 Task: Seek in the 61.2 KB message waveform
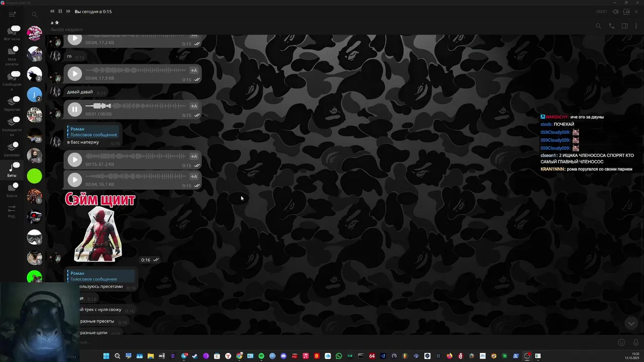[x=136, y=156]
